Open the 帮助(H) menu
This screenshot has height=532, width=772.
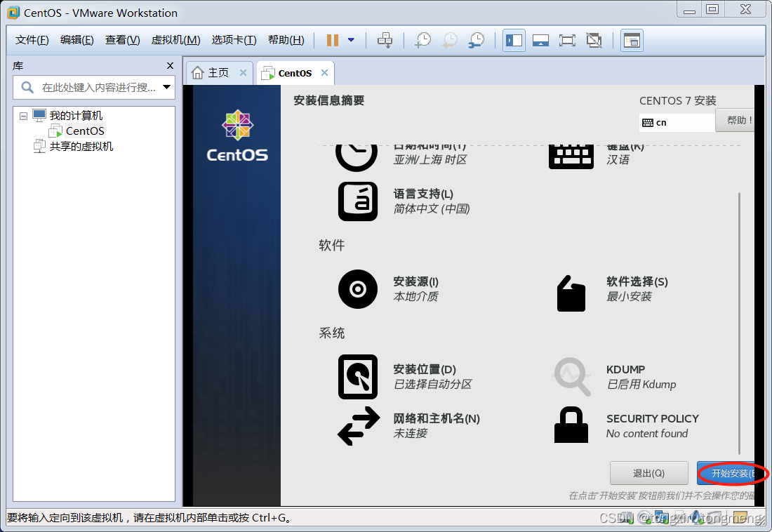pos(286,40)
